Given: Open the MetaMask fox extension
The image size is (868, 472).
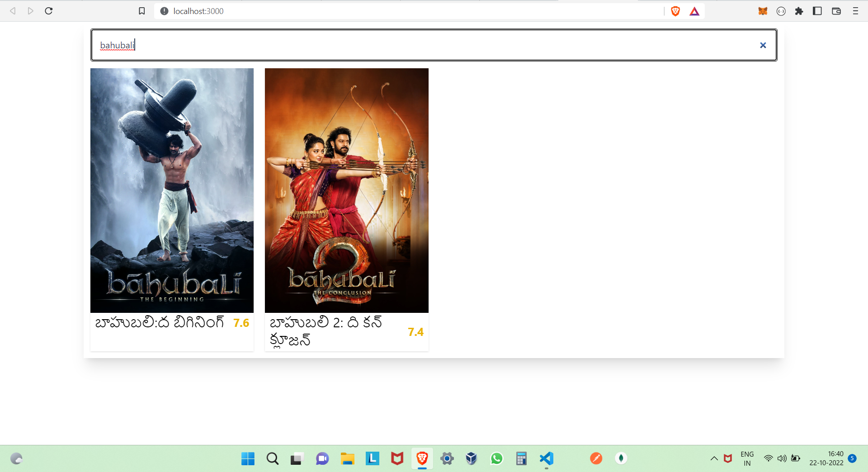Looking at the screenshot, I should point(763,11).
